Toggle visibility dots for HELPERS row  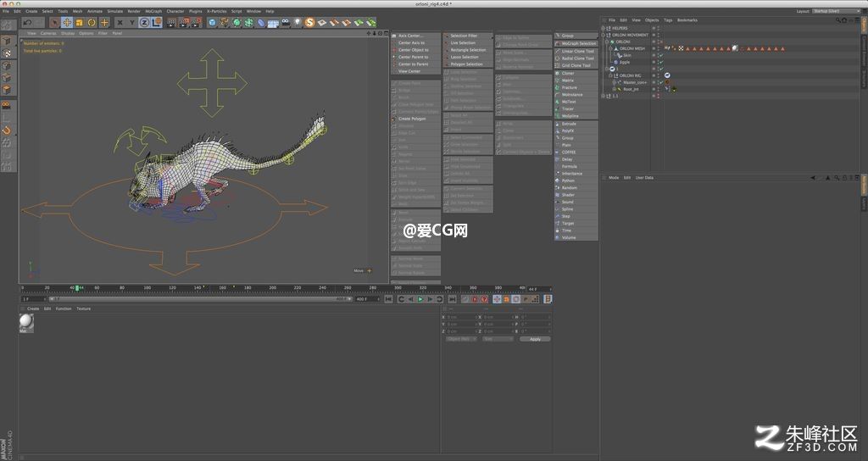[x=658, y=28]
